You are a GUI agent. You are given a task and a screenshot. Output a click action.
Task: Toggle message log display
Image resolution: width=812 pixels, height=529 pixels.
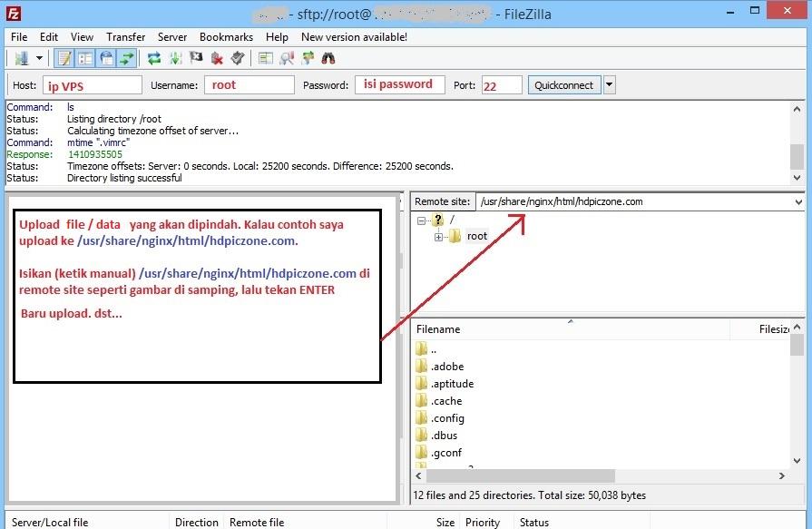click(64, 58)
